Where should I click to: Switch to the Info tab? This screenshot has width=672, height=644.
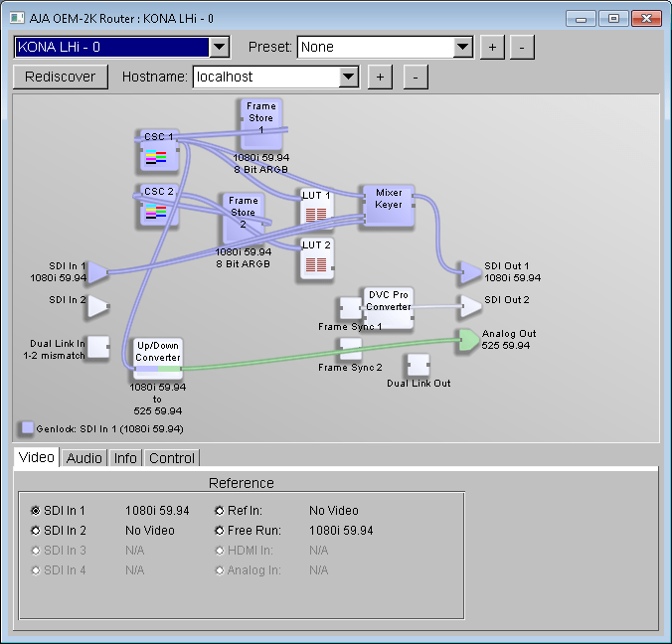125,458
